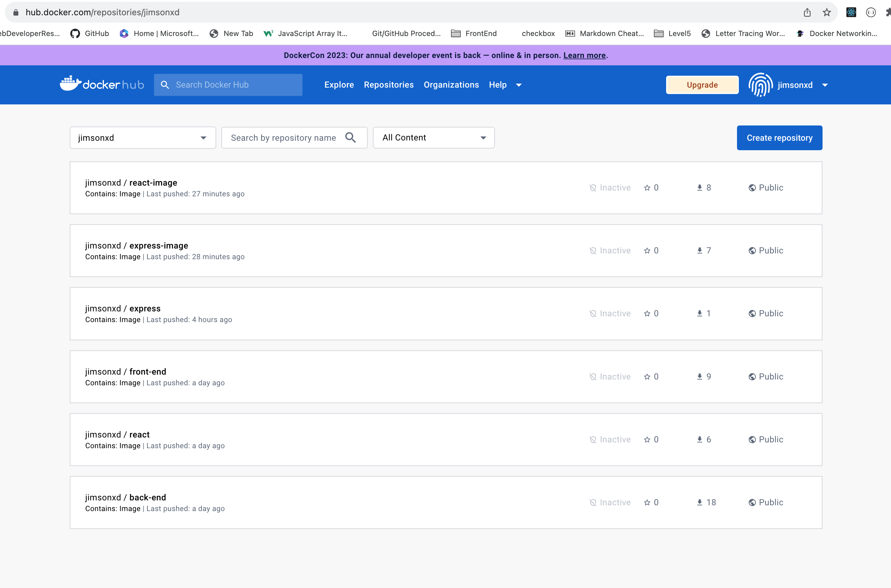Click Help in the navbar
The width and height of the screenshot is (891, 588).
pos(497,85)
